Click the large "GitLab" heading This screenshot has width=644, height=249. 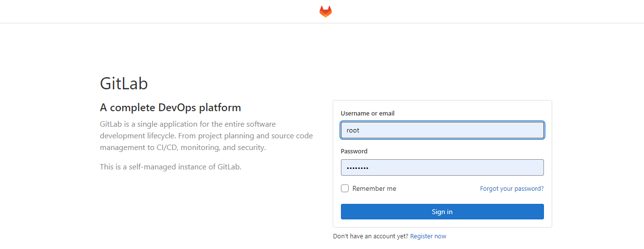click(124, 83)
